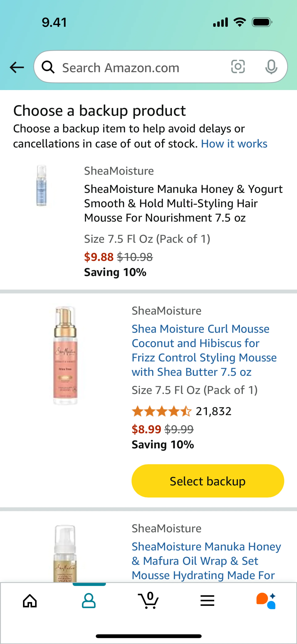Image resolution: width=297 pixels, height=644 pixels.
Task: Tap the battery status icon
Action: (x=262, y=22)
